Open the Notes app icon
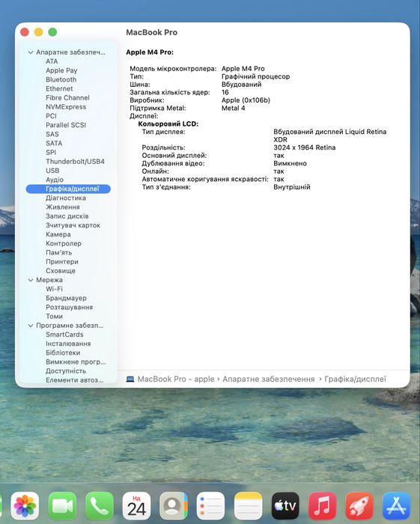 [248, 505]
